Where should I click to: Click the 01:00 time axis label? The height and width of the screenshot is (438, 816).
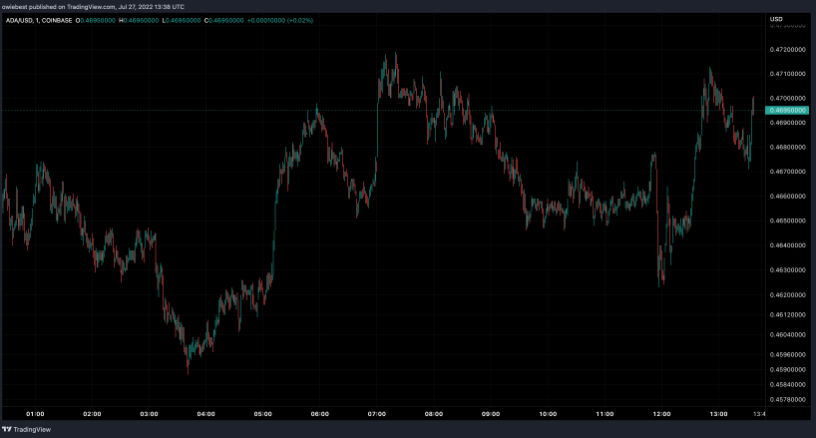click(35, 414)
